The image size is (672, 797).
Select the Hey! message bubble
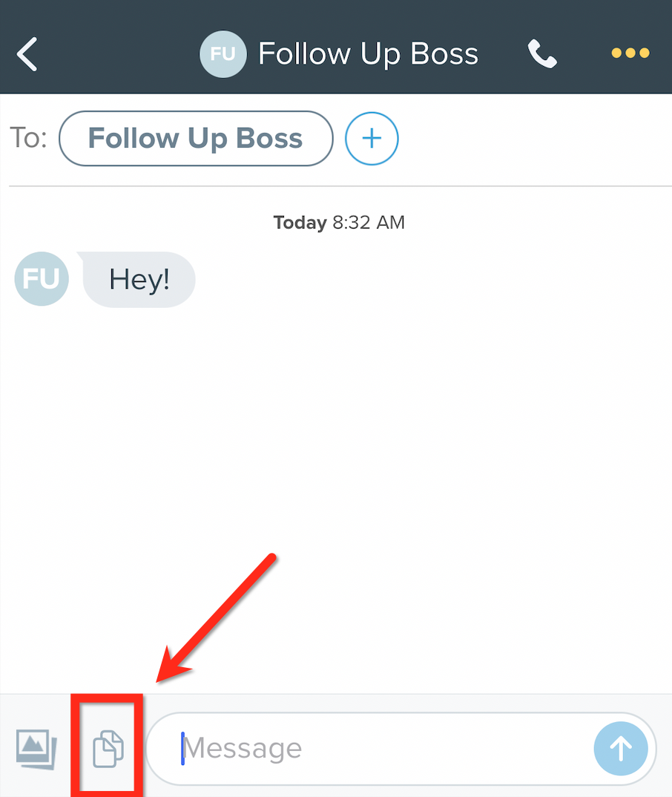click(x=138, y=280)
